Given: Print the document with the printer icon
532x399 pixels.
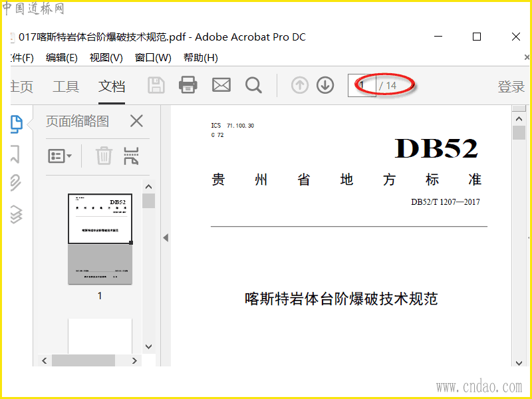Looking at the screenshot, I should pyautogui.click(x=188, y=84).
